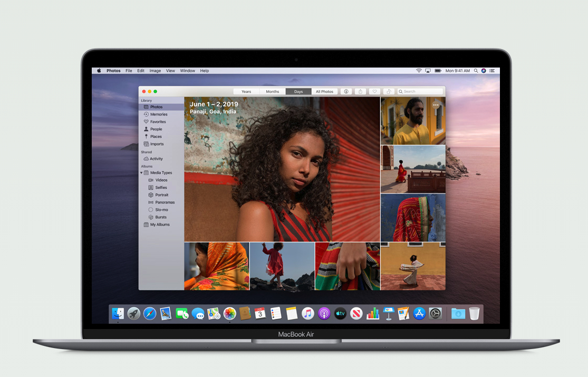Click the Share button in the toolbar

360,91
